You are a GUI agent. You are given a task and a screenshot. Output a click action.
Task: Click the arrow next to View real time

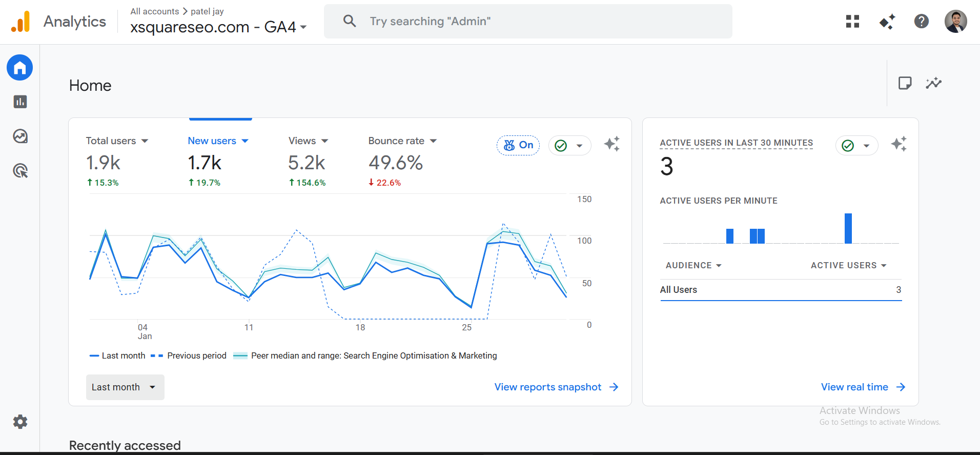pyautogui.click(x=901, y=387)
